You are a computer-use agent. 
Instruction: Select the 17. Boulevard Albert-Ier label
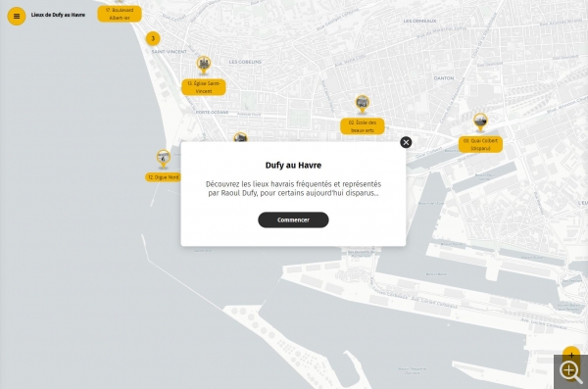pos(120,14)
